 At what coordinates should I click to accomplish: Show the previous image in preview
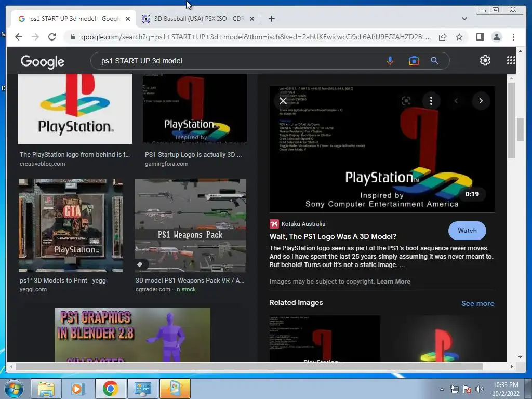coord(456,101)
